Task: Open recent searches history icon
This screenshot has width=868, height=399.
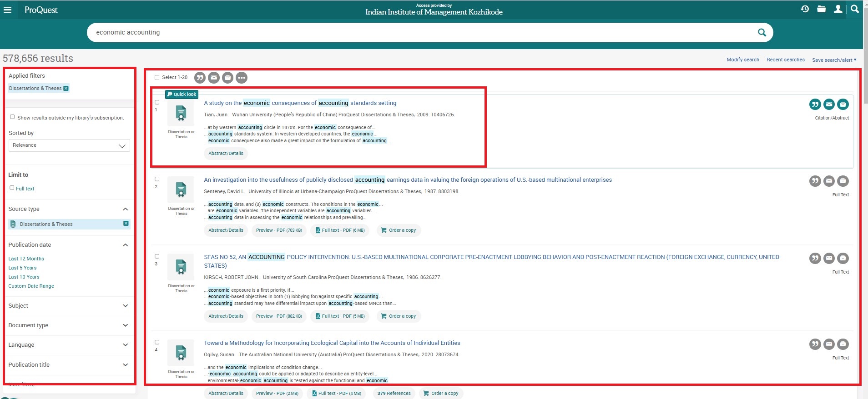Action: tap(805, 9)
